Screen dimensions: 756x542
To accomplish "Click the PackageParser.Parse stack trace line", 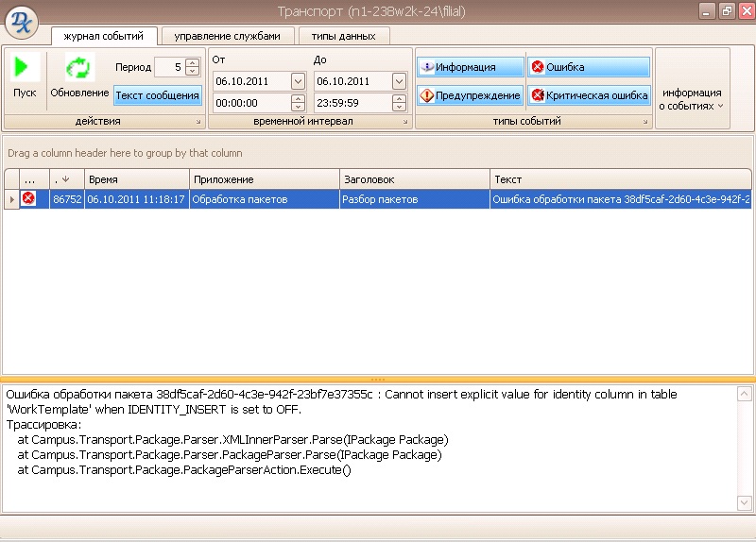I will [x=230, y=455].
